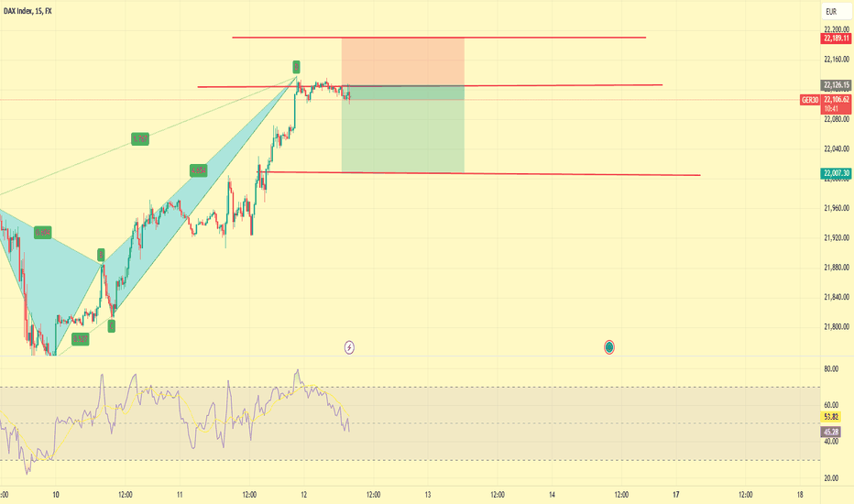Click the 80.00 RSI scale label

tap(831, 369)
